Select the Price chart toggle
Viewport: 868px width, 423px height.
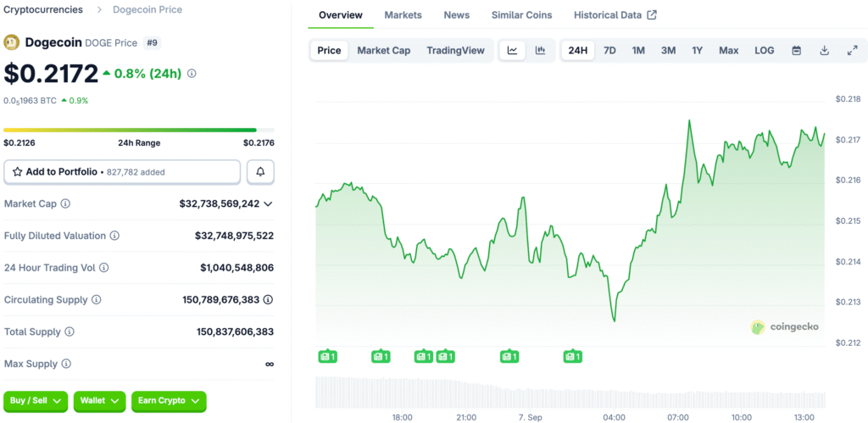point(329,50)
